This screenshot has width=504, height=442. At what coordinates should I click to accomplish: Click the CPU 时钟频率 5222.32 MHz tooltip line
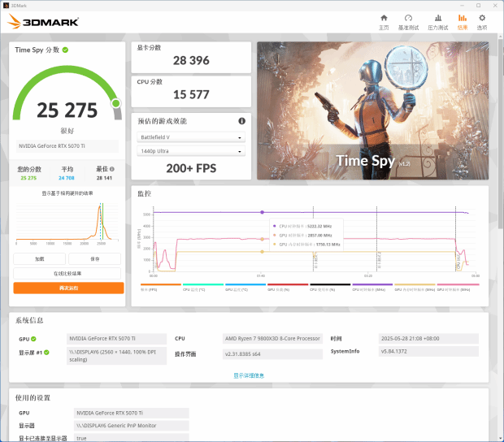pyautogui.click(x=302, y=226)
